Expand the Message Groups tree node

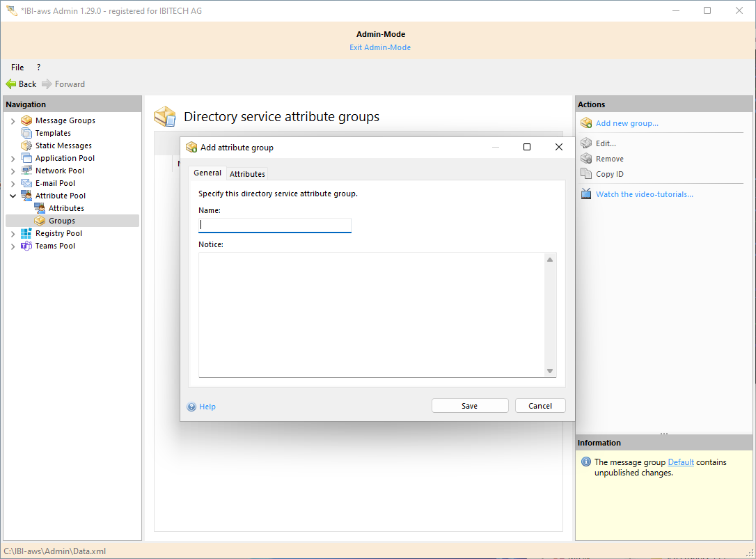(13, 120)
